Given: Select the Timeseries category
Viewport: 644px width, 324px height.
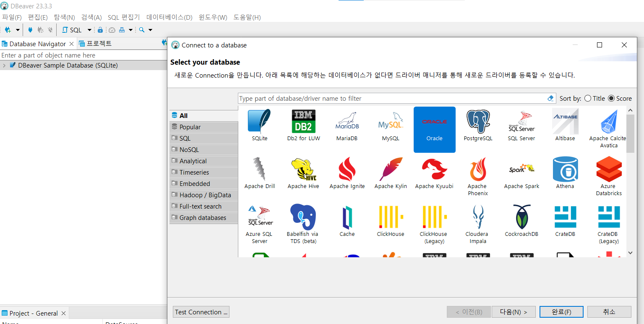Looking at the screenshot, I should 204,172.
